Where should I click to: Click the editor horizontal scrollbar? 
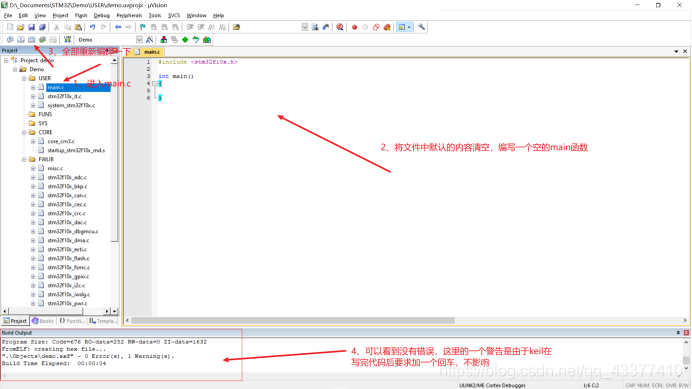293,320
